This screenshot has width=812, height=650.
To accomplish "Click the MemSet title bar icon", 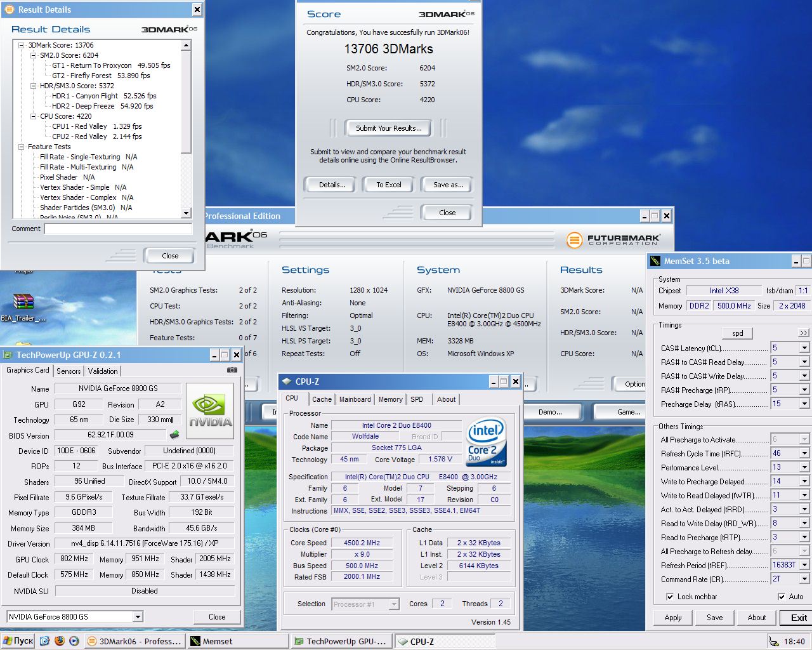I will pyautogui.click(x=655, y=261).
